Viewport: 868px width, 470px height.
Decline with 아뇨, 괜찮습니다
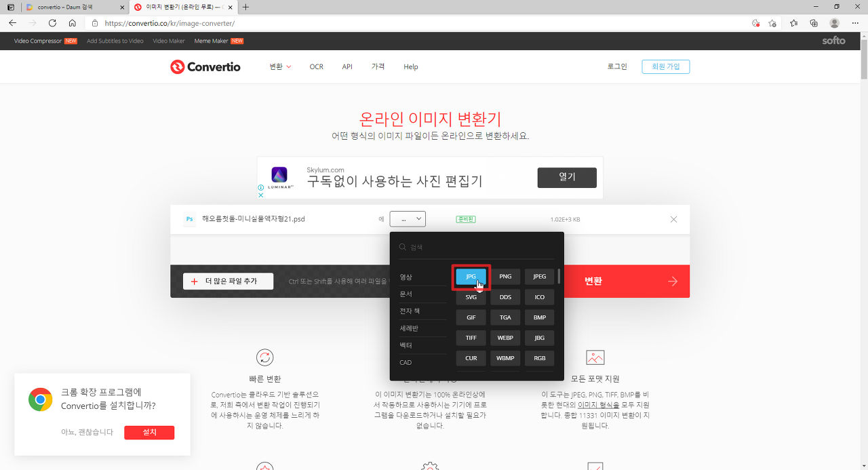coord(87,432)
